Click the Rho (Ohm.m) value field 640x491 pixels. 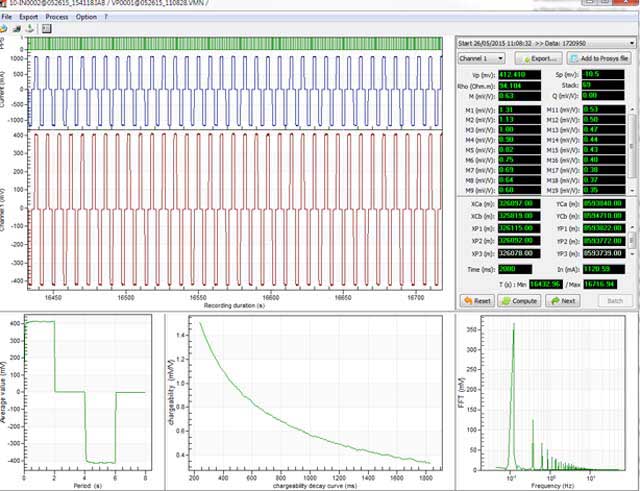(x=518, y=86)
